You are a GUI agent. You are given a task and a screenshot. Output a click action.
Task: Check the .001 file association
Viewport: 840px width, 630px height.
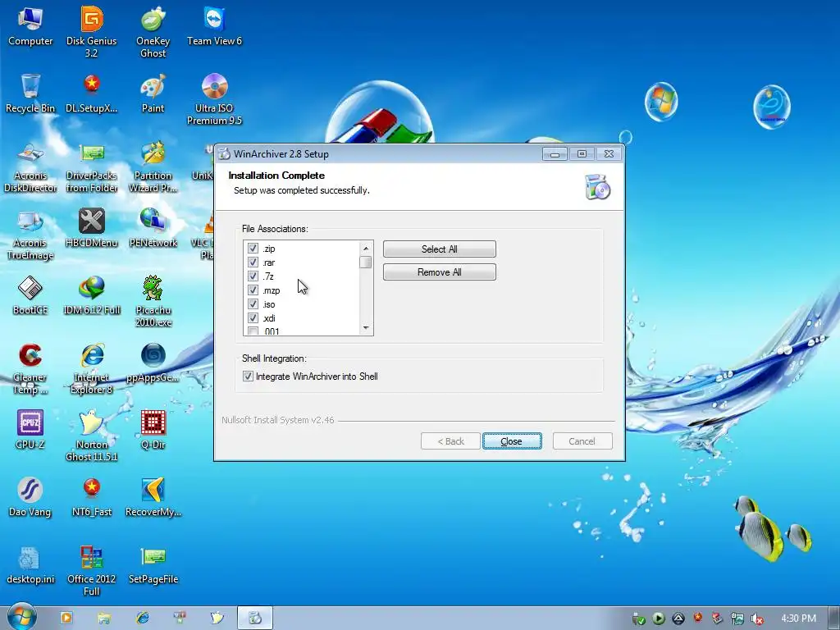pos(253,331)
